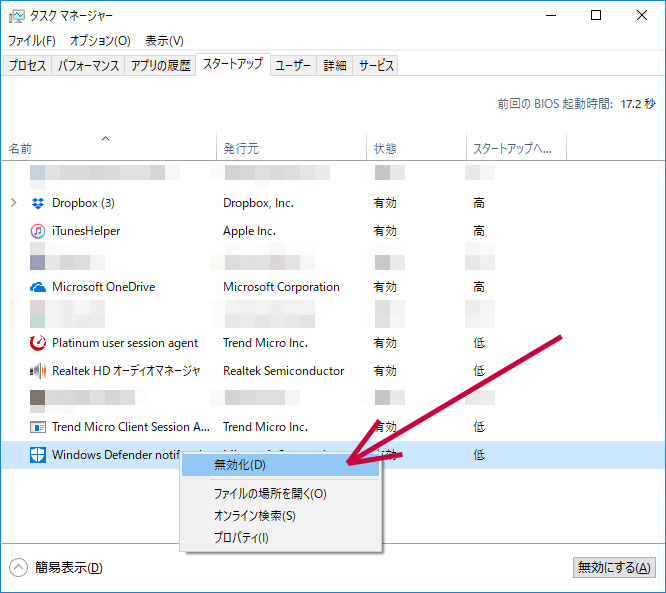Choose オンライン検索(S) from context menu

tap(280, 516)
